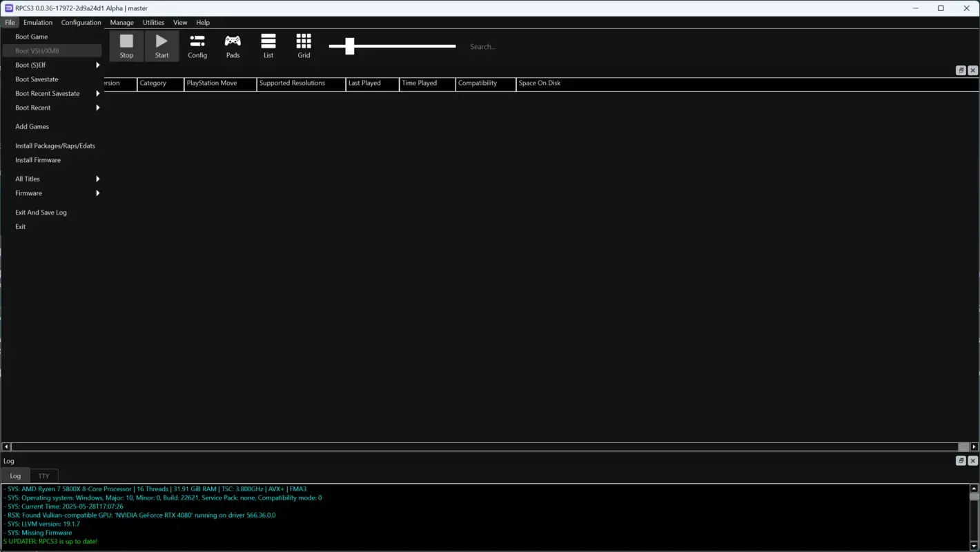
Task: Click the Stop emulation icon
Action: [x=126, y=45]
